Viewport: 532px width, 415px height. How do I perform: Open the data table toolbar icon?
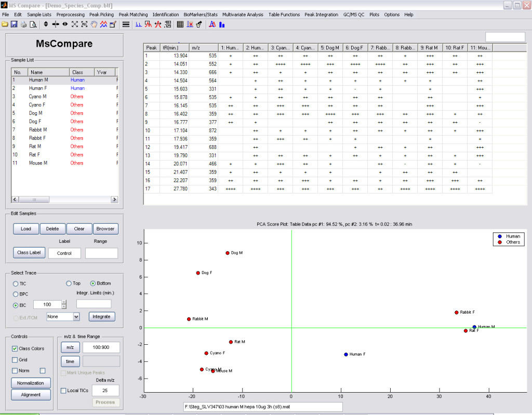(180, 24)
